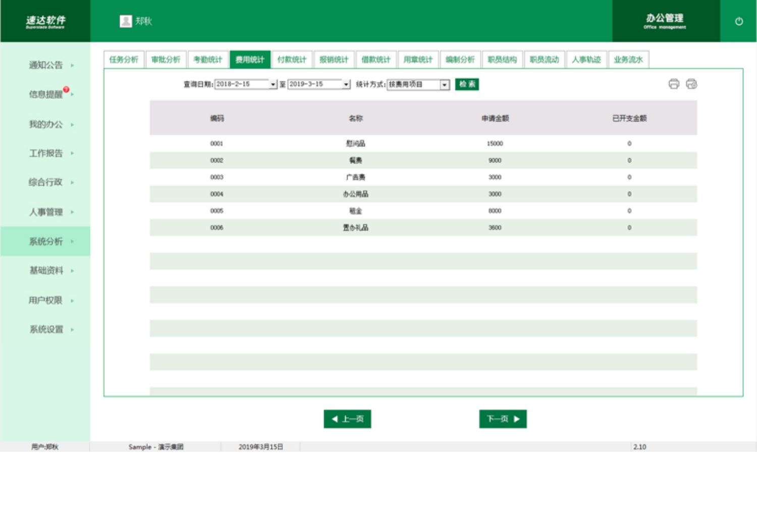The width and height of the screenshot is (757, 532).
Task: Click the 3600 amount cell
Action: click(x=495, y=228)
